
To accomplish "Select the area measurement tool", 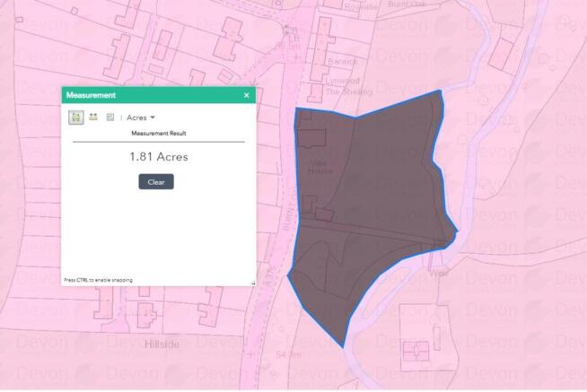I will tap(77, 117).
